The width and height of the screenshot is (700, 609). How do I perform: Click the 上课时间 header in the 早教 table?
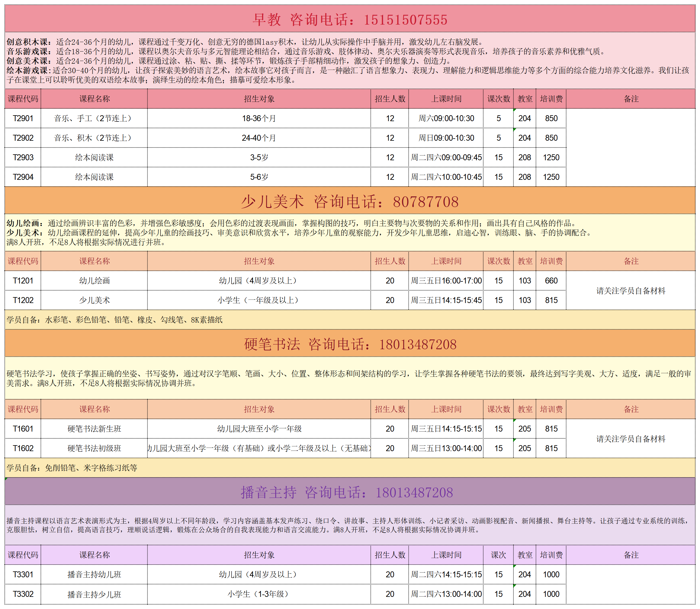(446, 99)
